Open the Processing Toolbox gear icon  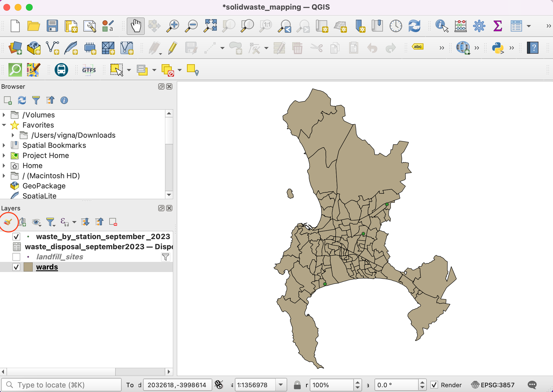point(479,26)
